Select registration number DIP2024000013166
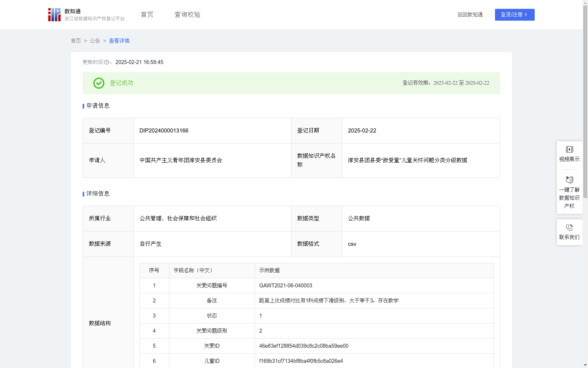The height and width of the screenshot is (368, 588). pos(164,131)
